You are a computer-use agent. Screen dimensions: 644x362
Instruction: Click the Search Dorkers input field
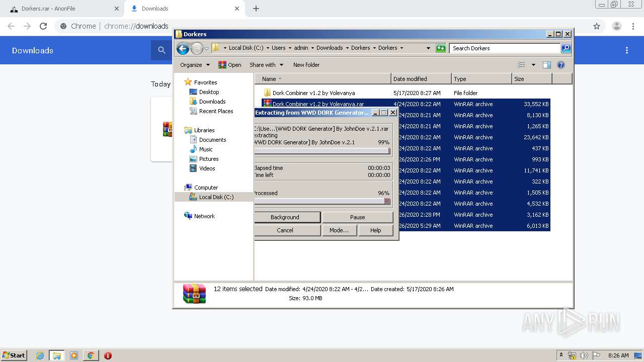505,48
